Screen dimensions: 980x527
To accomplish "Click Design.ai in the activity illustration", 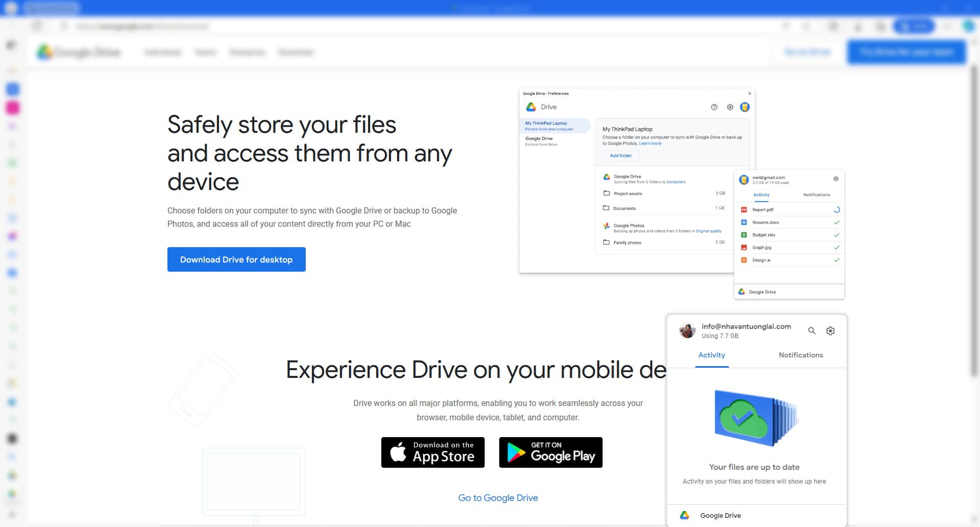I will click(790, 260).
